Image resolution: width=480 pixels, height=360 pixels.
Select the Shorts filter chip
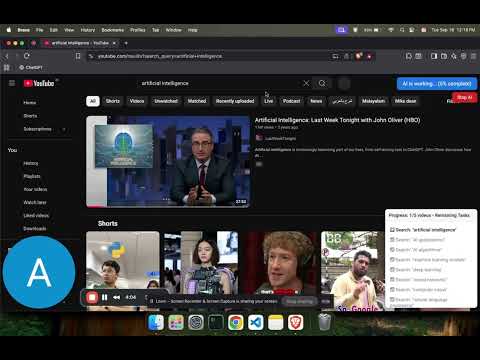[113, 101]
